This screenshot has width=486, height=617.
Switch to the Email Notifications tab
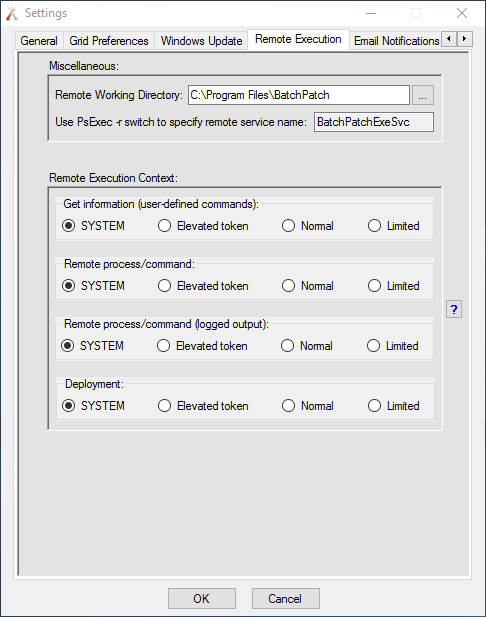[x=396, y=41]
